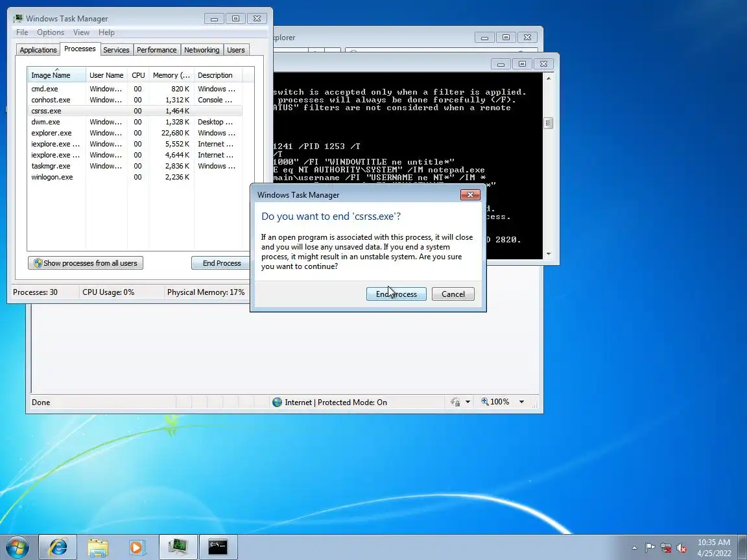Open the Networking tab
This screenshot has height=560, width=747.
coord(202,50)
